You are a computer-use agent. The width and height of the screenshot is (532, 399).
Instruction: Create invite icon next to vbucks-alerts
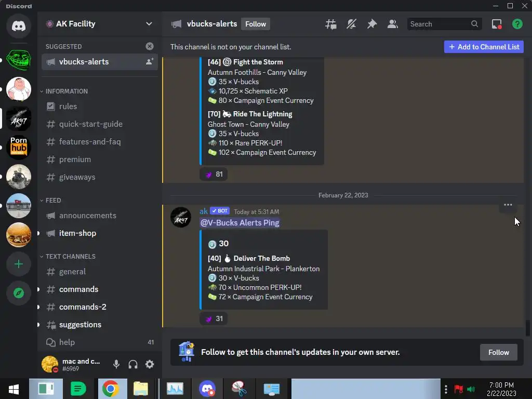tap(149, 61)
